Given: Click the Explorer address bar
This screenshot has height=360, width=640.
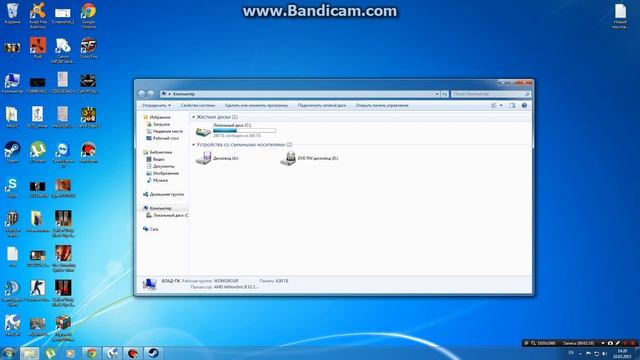Looking at the screenshot, I should pos(299,94).
